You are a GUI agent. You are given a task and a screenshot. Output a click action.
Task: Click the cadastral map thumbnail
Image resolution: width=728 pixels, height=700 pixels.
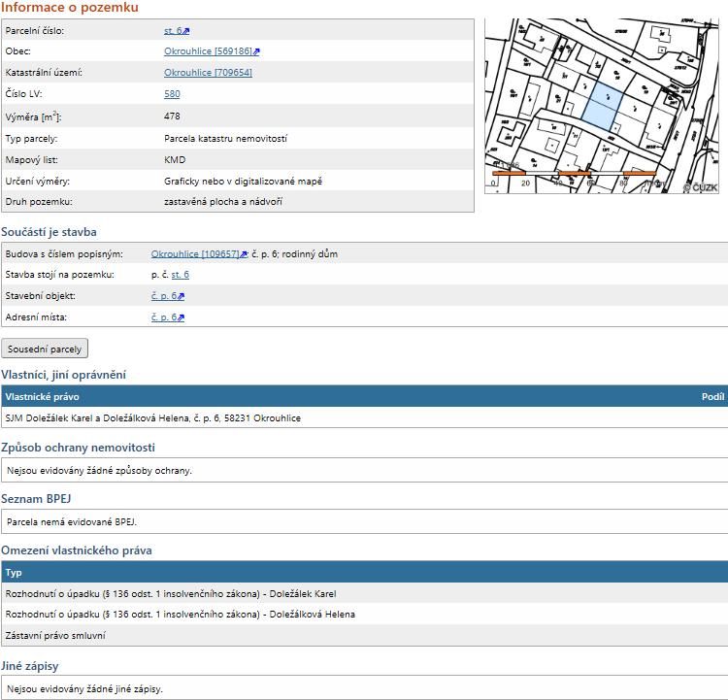(x=601, y=106)
